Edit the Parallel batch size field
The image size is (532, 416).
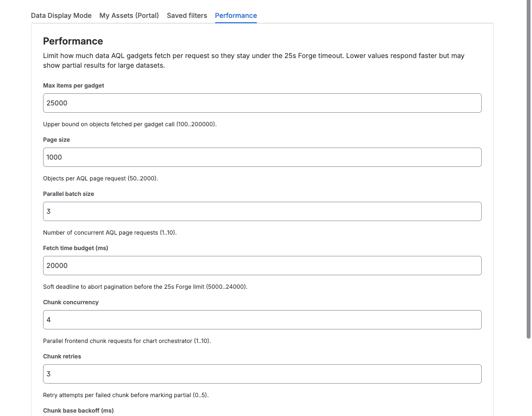(x=262, y=211)
